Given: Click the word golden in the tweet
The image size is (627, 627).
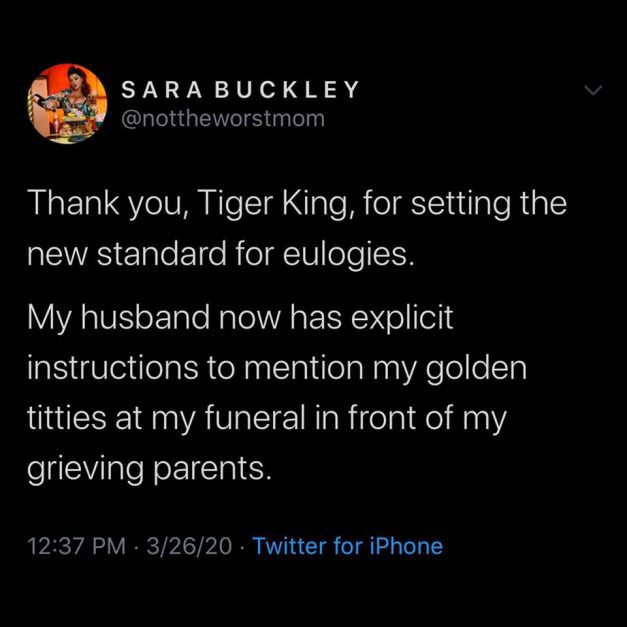Looking at the screenshot, I should coord(476,368).
